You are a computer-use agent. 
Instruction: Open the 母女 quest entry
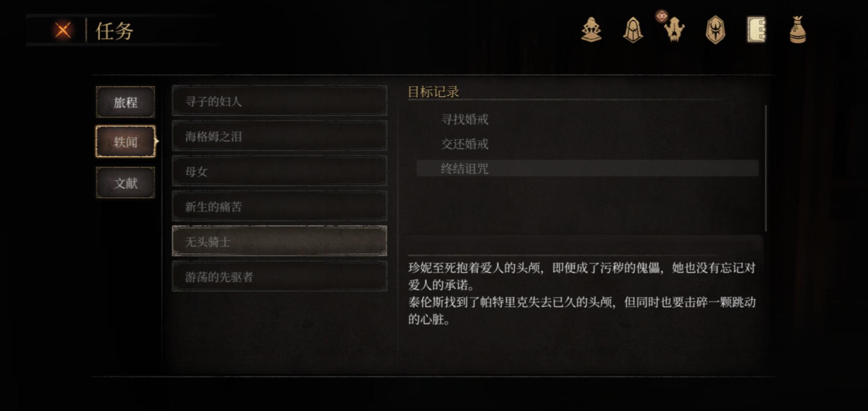point(279,171)
